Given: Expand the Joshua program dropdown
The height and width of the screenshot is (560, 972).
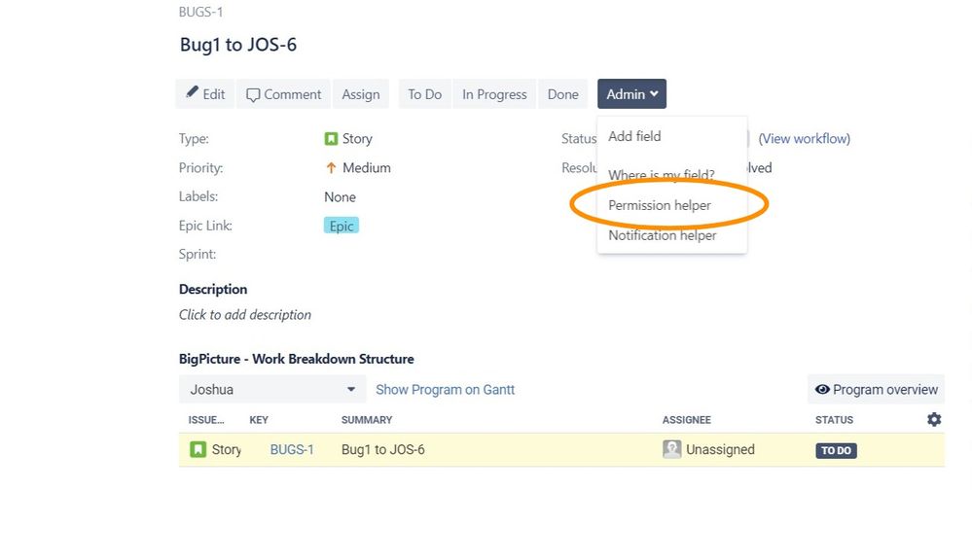Looking at the screenshot, I should pos(272,390).
